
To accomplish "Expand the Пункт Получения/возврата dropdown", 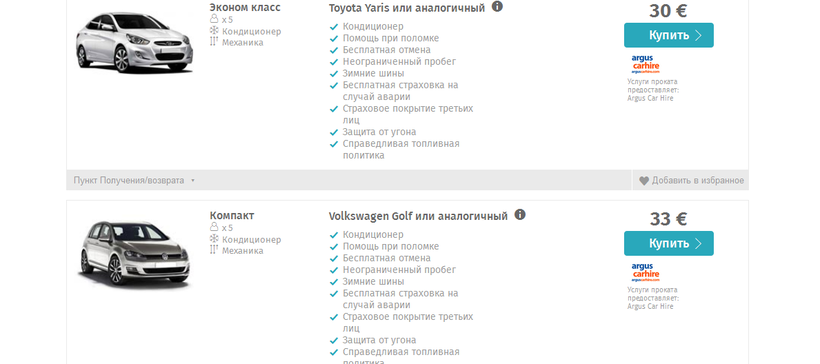I will [134, 180].
